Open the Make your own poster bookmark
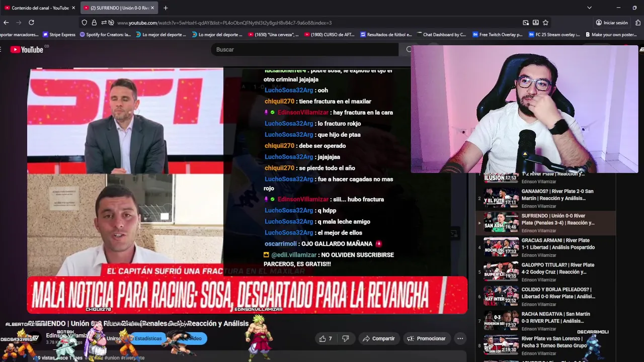 pyautogui.click(x=610, y=35)
